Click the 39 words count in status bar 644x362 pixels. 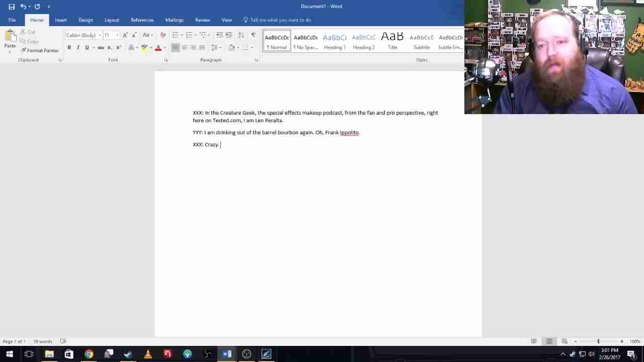pos(42,341)
